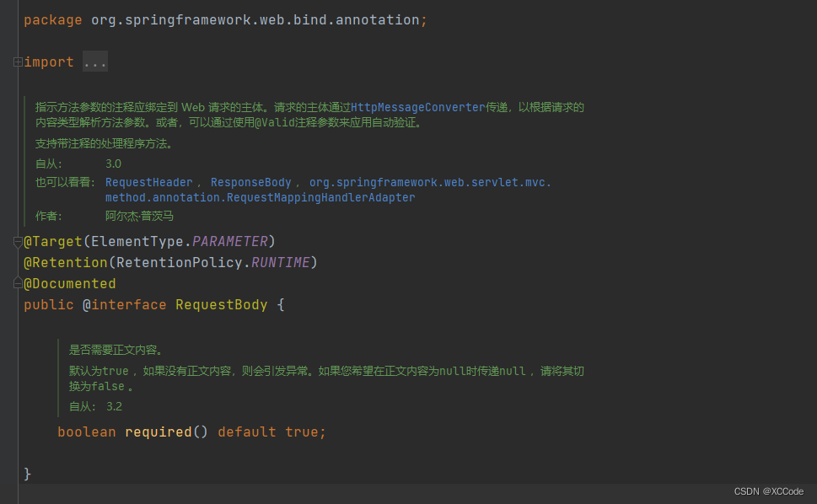Collapse annotations fold marker beside @Target
Screen dimensions: 817x504
[18, 242]
